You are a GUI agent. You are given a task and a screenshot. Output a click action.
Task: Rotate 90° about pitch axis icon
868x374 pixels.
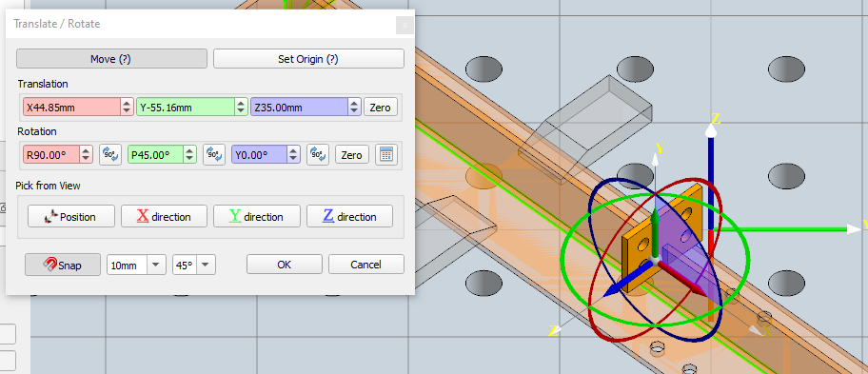214,155
